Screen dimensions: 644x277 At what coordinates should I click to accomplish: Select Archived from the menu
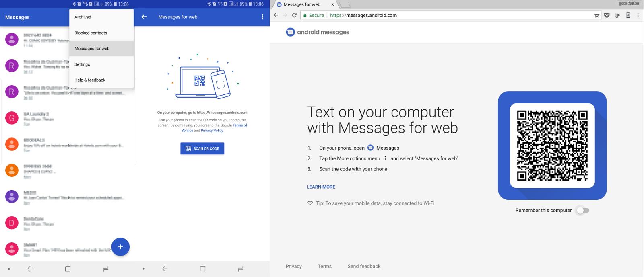click(x=101, y=17)
